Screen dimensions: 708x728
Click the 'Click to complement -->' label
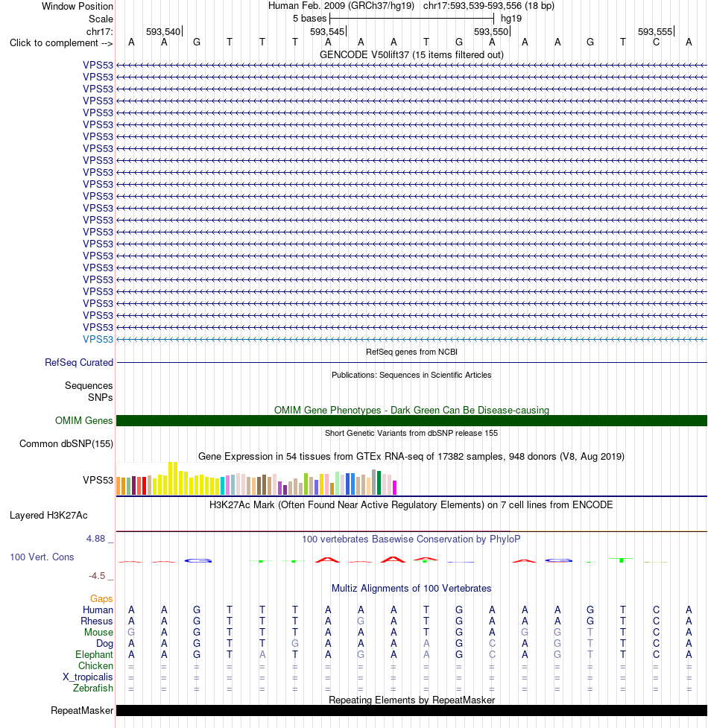(x=61, y=43)
